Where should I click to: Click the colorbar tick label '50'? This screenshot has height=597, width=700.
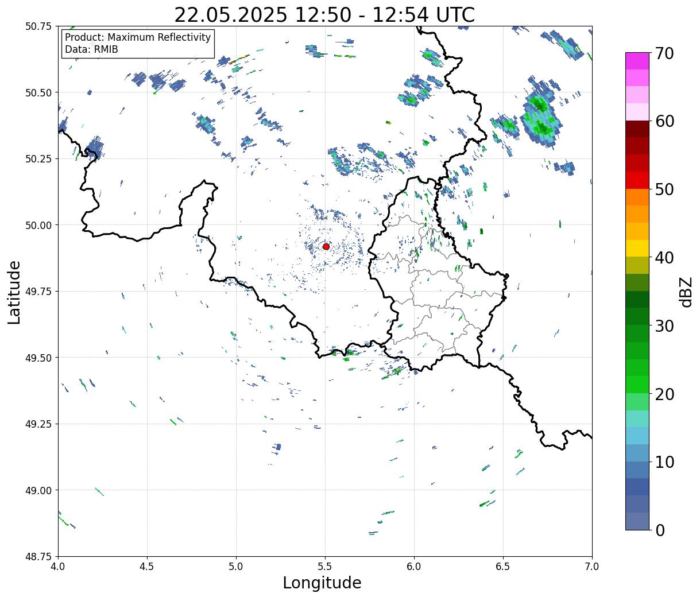click(664, 189)
